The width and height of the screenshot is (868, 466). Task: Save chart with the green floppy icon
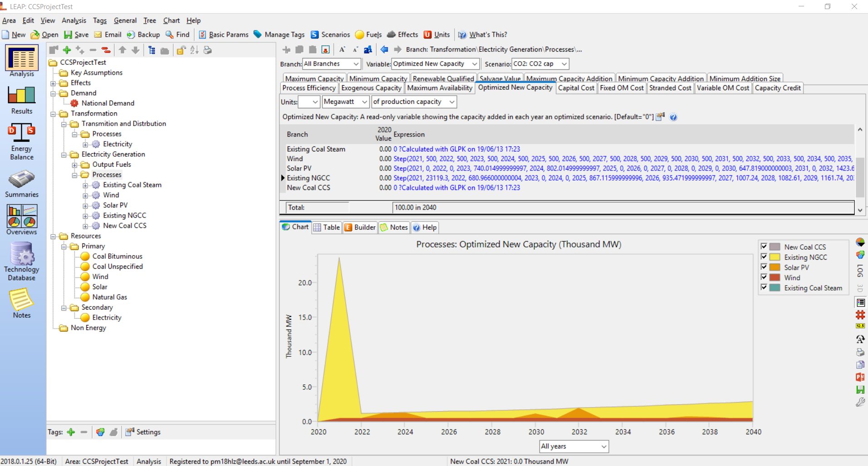pos(860,389)
